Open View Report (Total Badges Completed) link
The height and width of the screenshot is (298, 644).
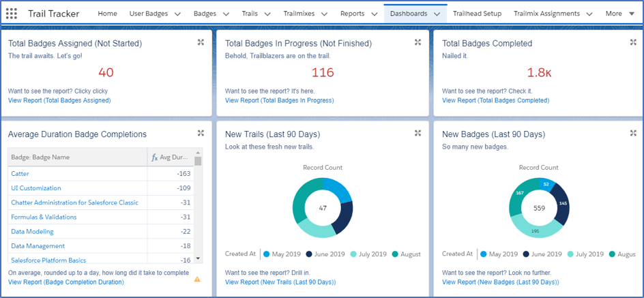[x=496, y=100]
